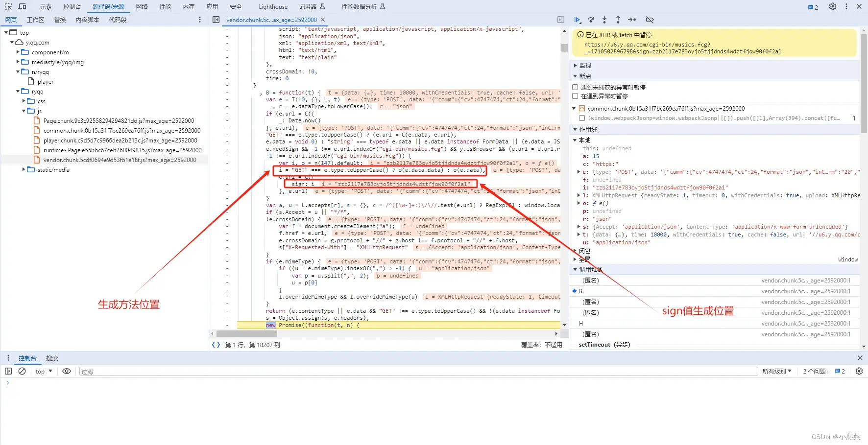Collapse the js folder
This screenshot has width=868, height=445.
pos(24,111)
